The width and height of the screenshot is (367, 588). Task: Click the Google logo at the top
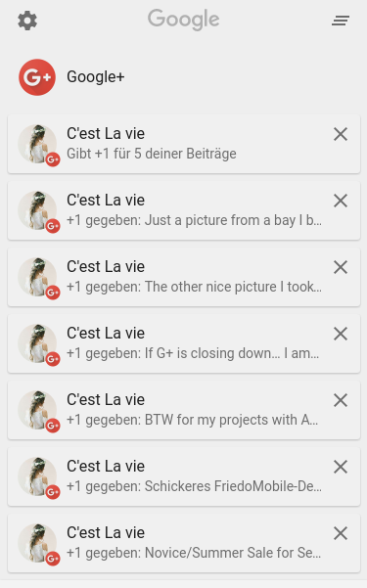(x=184, y=20)
